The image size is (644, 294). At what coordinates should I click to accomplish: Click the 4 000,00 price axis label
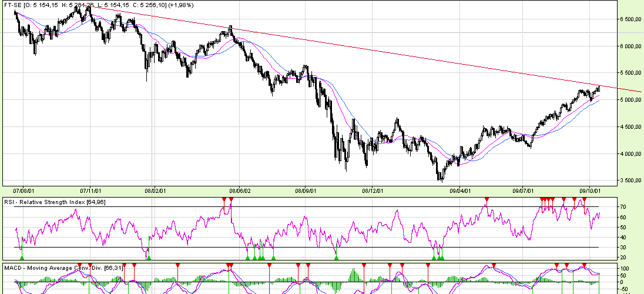(630, 154)
